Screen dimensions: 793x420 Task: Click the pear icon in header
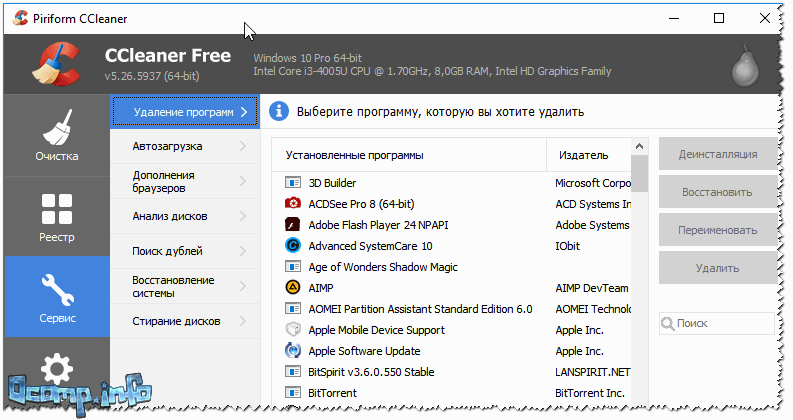pyautogui.click(x=745, y=66)
